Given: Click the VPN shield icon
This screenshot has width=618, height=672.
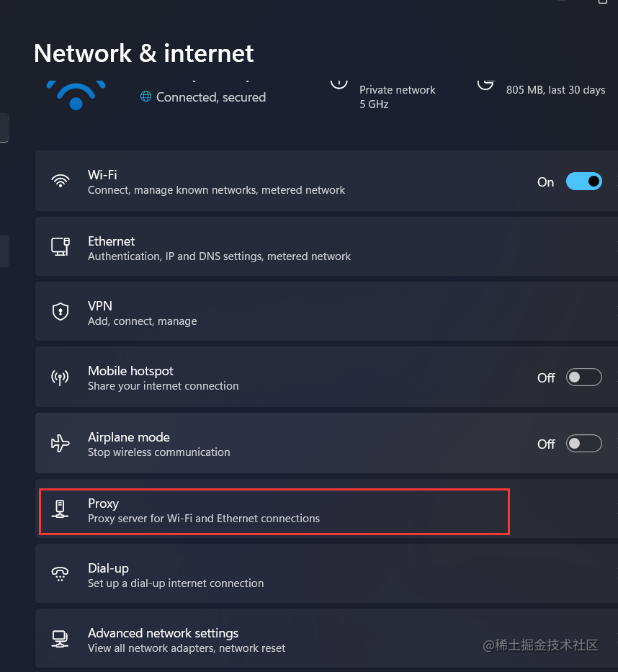Looking at the screenshot, I should (61, 312).
